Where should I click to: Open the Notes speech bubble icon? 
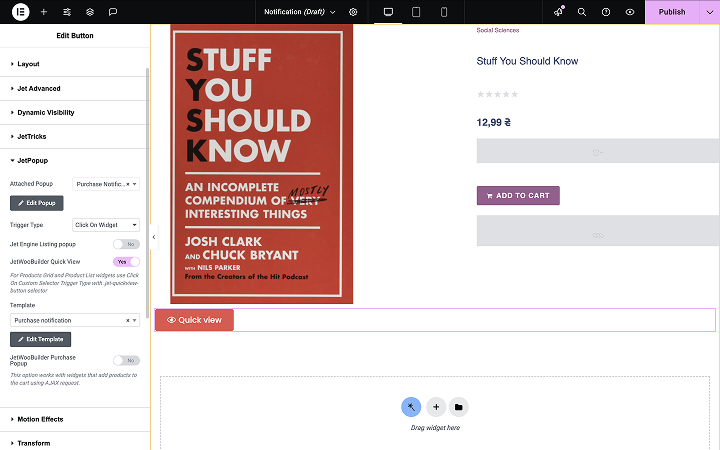pos(113,12)
